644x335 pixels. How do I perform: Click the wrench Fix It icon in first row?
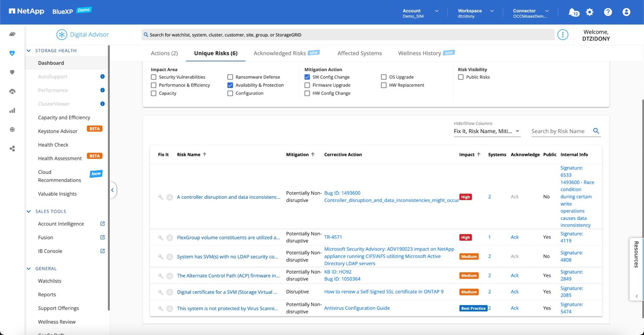161,197
